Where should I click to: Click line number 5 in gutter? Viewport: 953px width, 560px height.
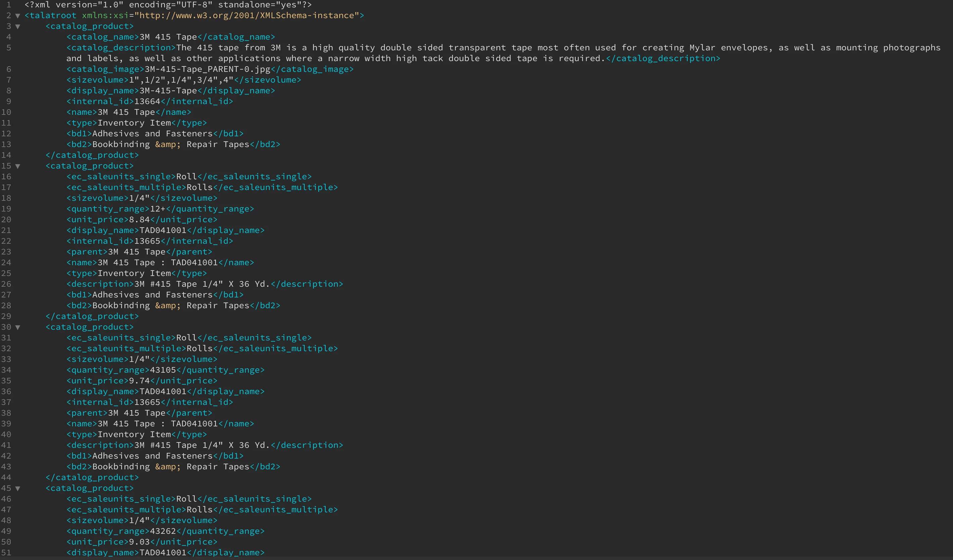tap(9, 48)
